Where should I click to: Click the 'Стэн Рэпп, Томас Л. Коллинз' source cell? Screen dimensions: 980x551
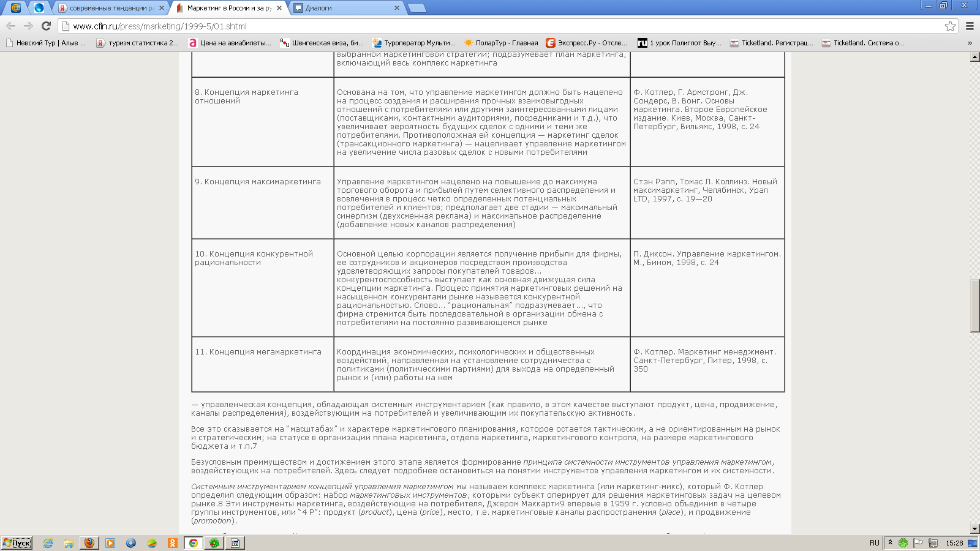point(707,203)
